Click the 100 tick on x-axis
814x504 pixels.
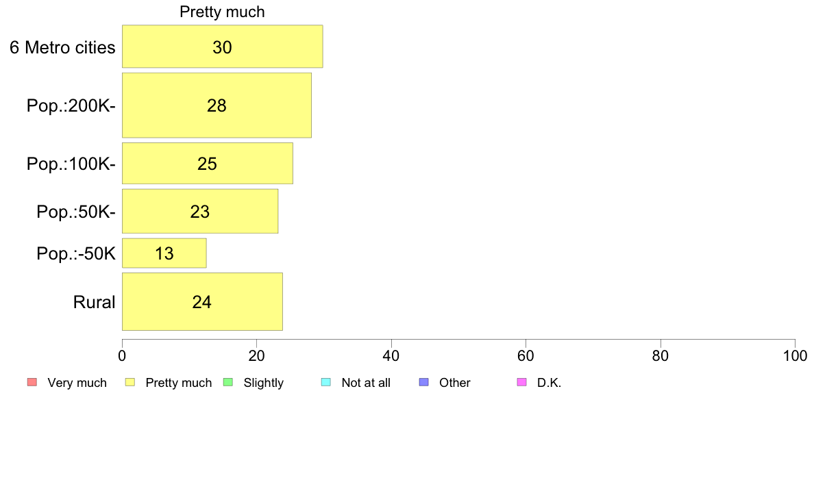795,355
